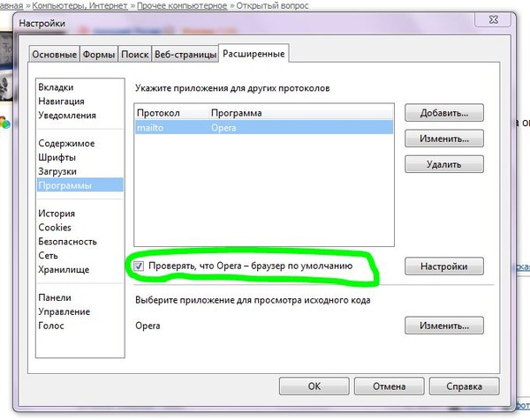Click the Протокол column header
The height and width of the screenshot is (420, 530).
[171, 113]
